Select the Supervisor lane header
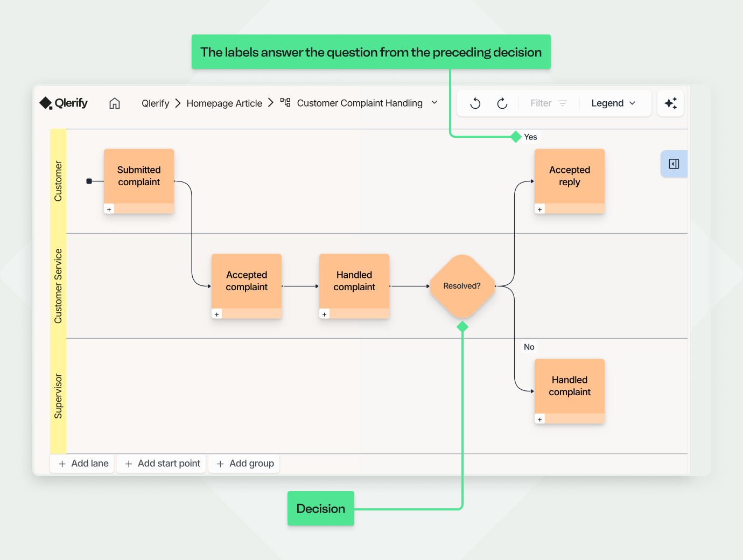743x560 pixels. [58, 396]
